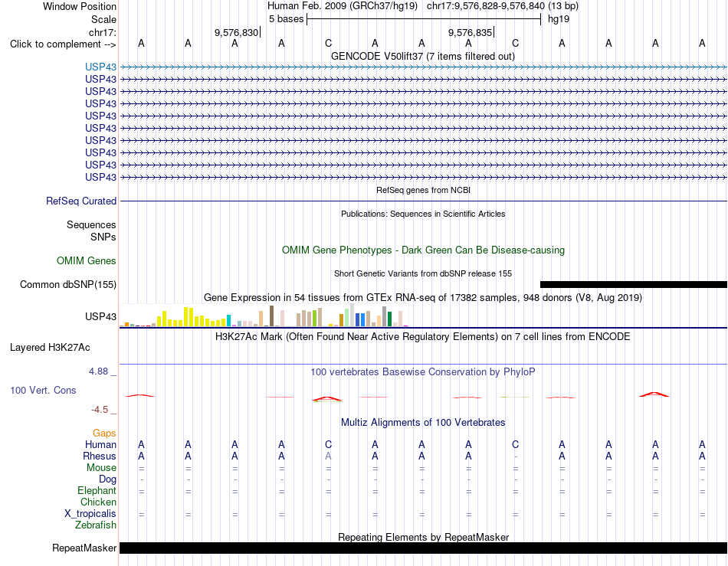This screenshot has width=728, height=566.
Task: Open the 'GENCODE V50lift37 (7 items filtered out)' track title
Action: [422, 56]
